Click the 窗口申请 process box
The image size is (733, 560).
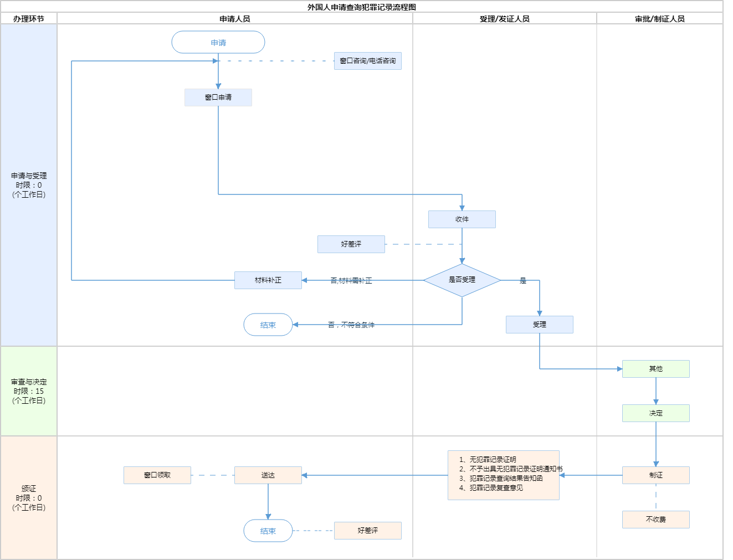pyautogui.click(x=218, y=97)
